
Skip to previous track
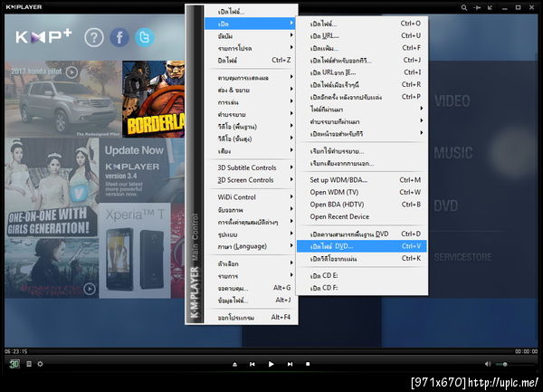[x=252, y=364]
